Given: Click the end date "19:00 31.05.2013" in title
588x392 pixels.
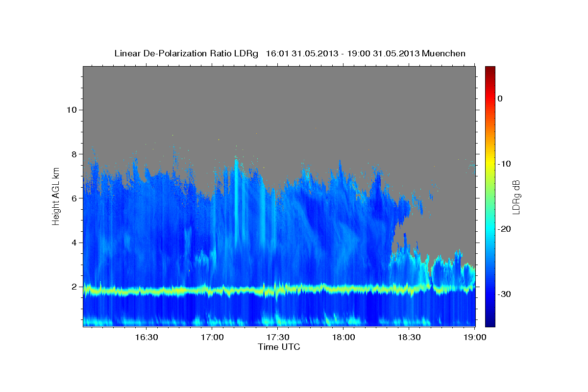Looking at the screenshot, I should (x=383, y=53).
